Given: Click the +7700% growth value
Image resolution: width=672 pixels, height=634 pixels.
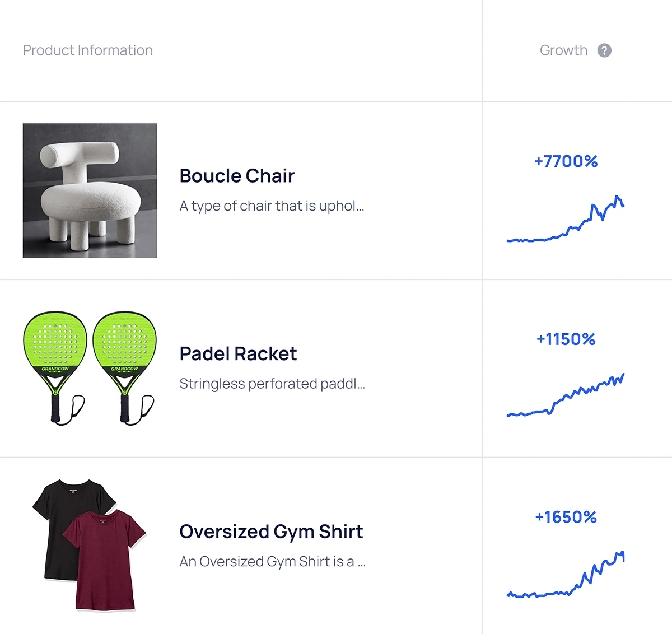Looking at the screenshot, I should pos(566,161).
